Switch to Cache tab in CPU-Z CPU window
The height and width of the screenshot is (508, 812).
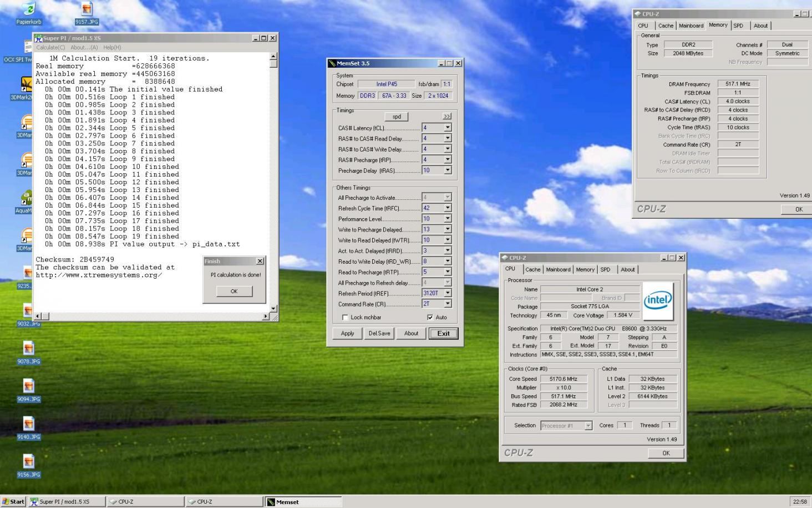(x=533, y=270)
